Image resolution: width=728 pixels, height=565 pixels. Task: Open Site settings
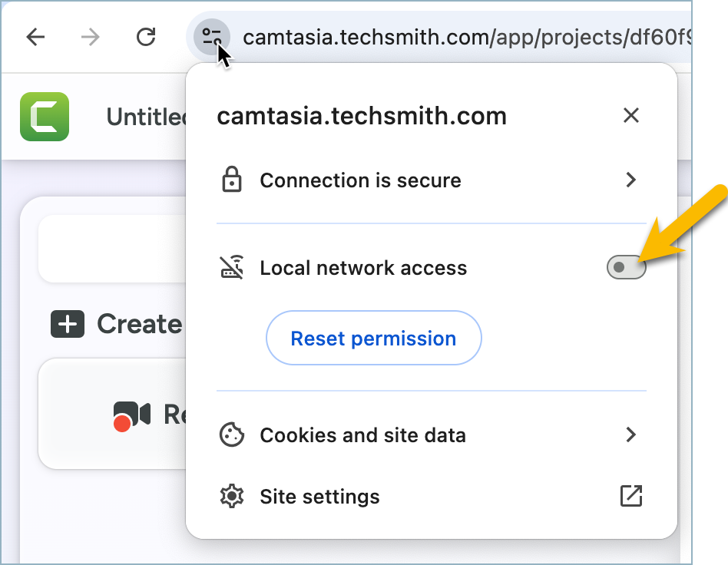pyautogui.click(x=432, y=496)
